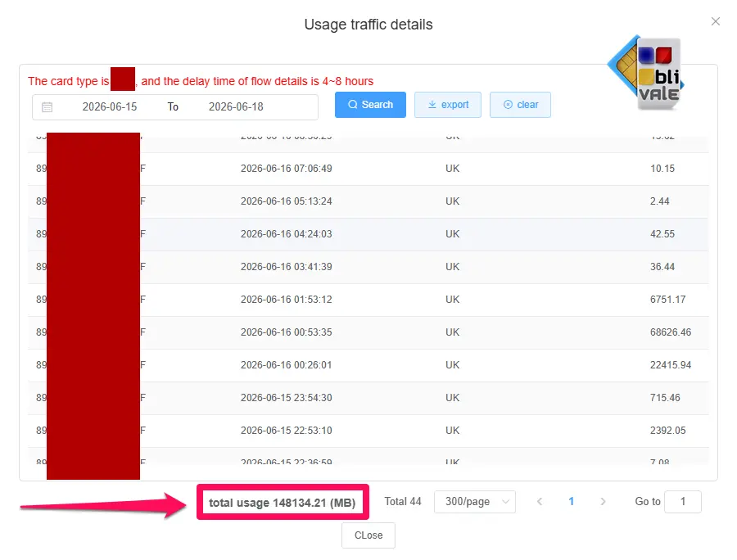Click usage value 22415.94
Screen dimensions: 737x560
click(x=671, y=365)
